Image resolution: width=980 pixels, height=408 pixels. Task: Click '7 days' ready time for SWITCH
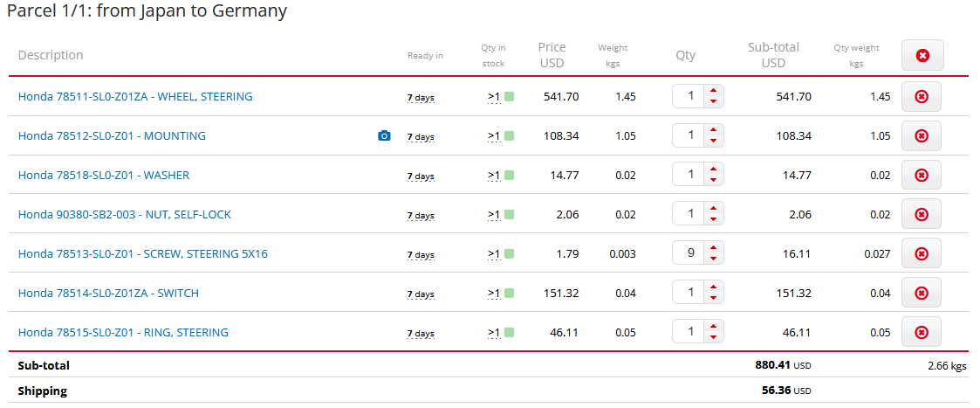click(x=421, y=294)
